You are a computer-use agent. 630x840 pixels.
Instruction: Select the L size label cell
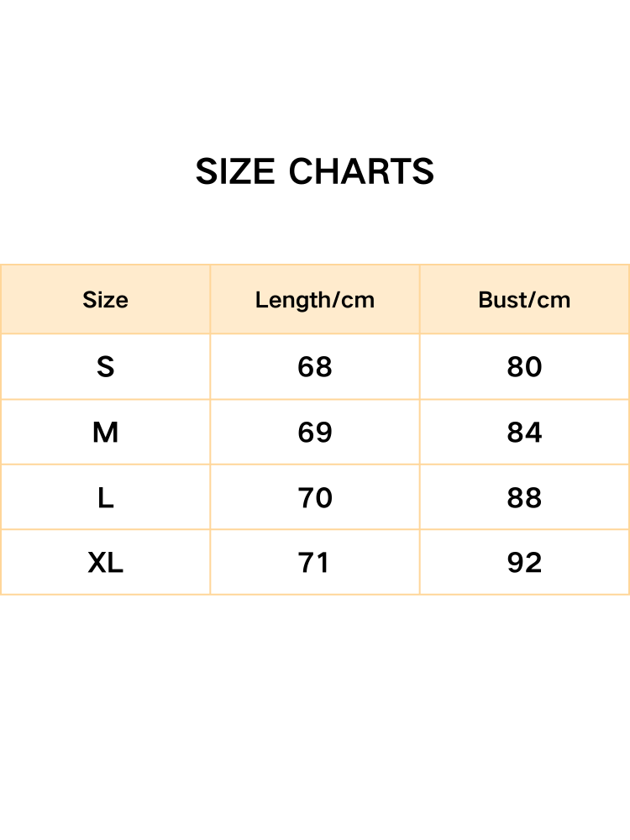tap(105, 498)
